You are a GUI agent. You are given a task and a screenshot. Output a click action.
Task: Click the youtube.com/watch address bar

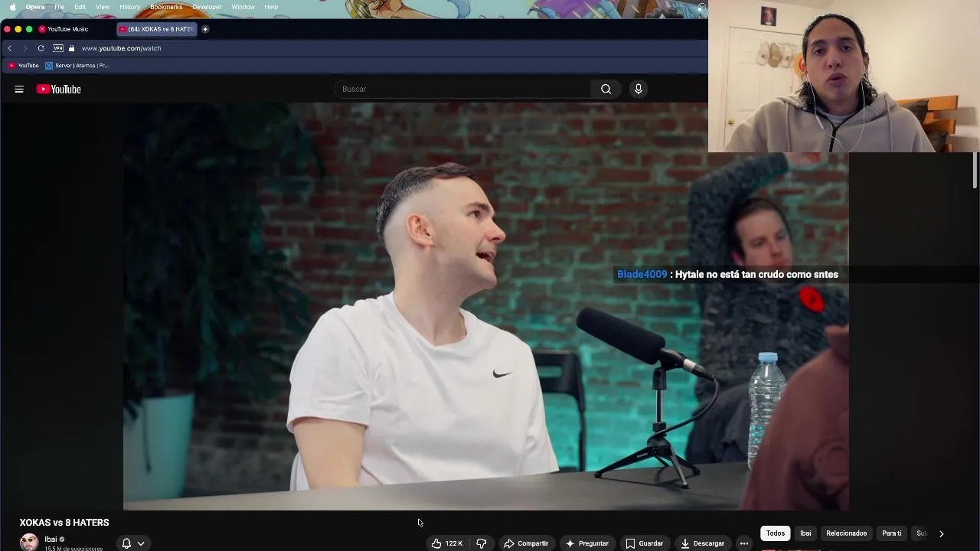pos(121,48)
